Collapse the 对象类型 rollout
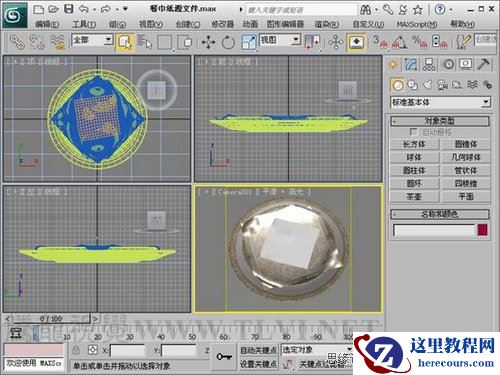The width and height of the screenshot is (500, 375). click(x=440, y=121)
